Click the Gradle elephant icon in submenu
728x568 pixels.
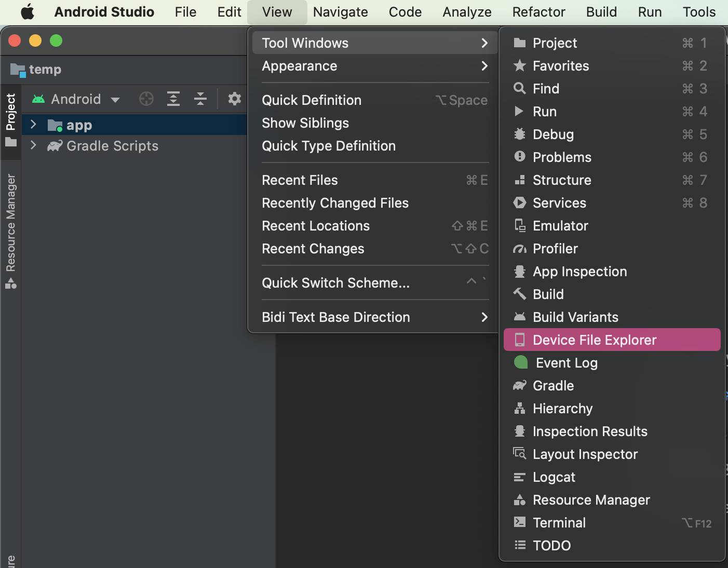(x=519, y=385)
